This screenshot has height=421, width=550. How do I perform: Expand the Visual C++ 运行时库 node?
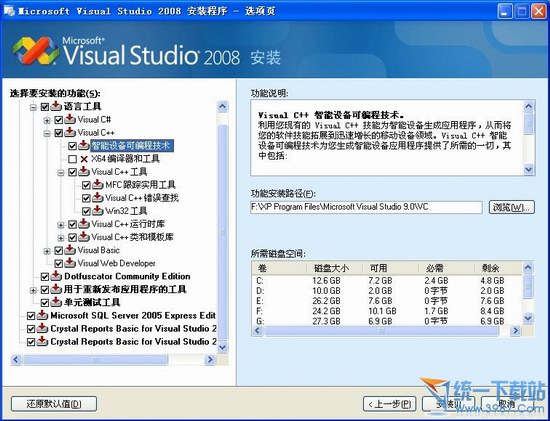(x=61, y=225)
